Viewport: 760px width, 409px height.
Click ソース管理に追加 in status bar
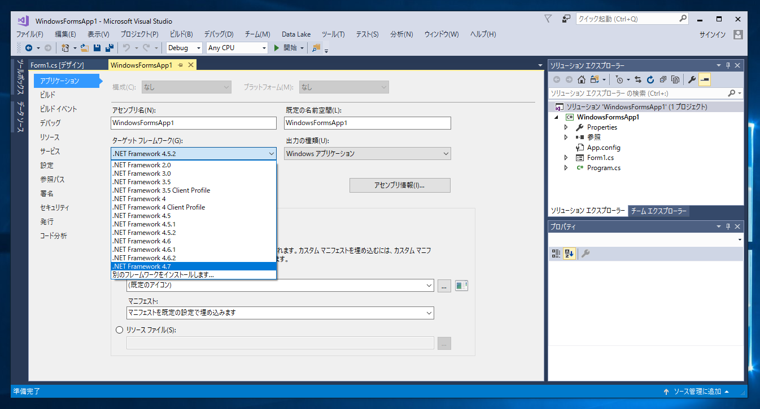pos(697,392)
